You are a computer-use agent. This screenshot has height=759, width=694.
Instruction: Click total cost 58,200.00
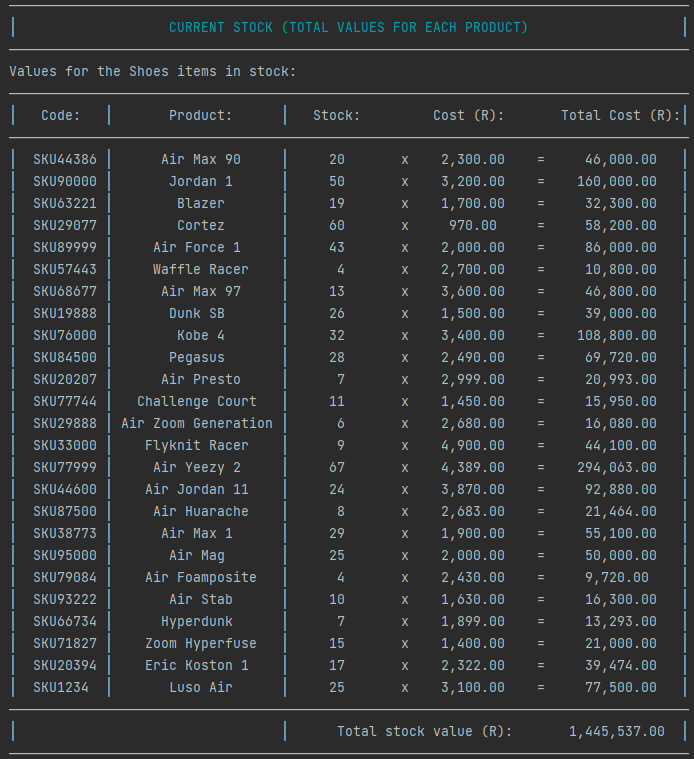(620, 226)
